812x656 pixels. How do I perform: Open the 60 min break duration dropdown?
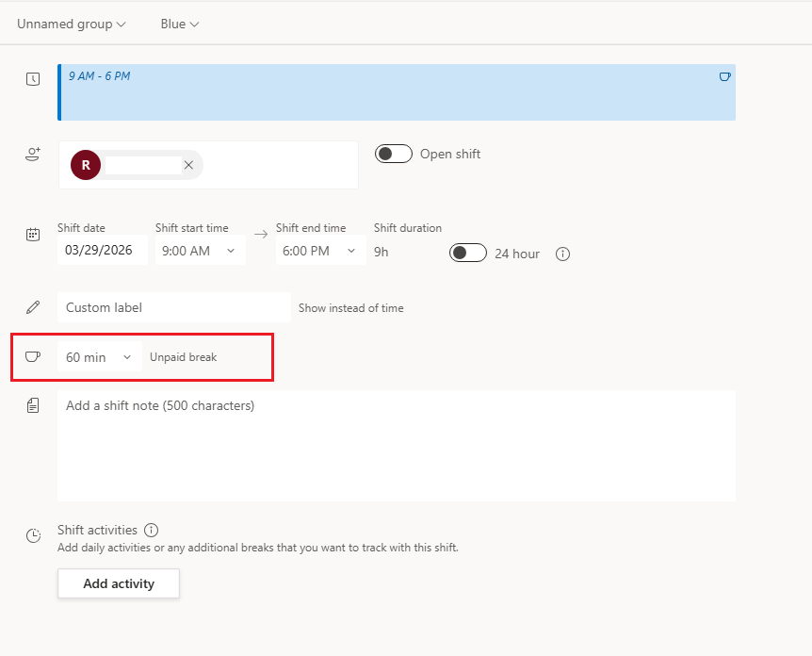pos(100,356)
